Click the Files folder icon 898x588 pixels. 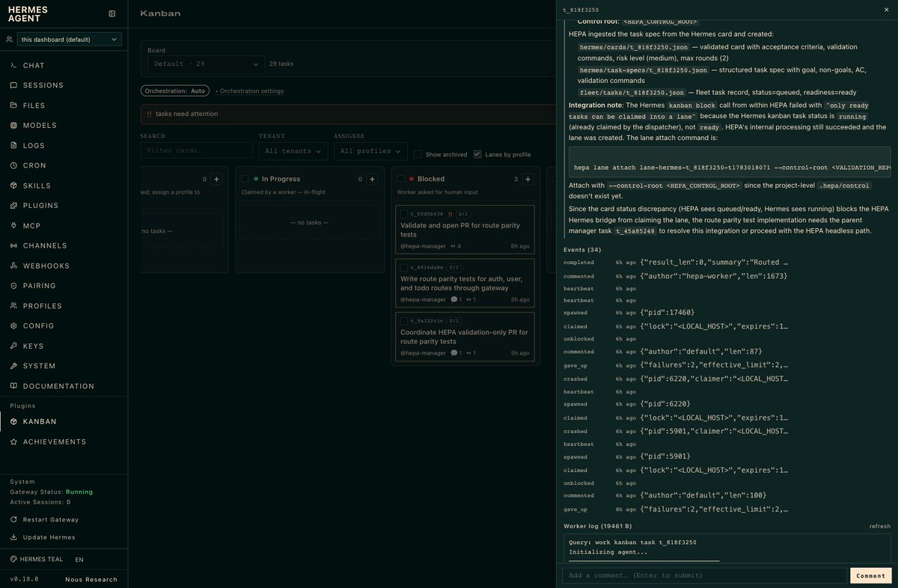point(14,105)
